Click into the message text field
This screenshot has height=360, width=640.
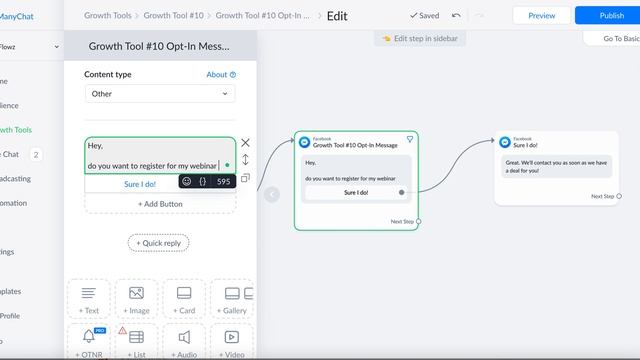pos(160,156)
